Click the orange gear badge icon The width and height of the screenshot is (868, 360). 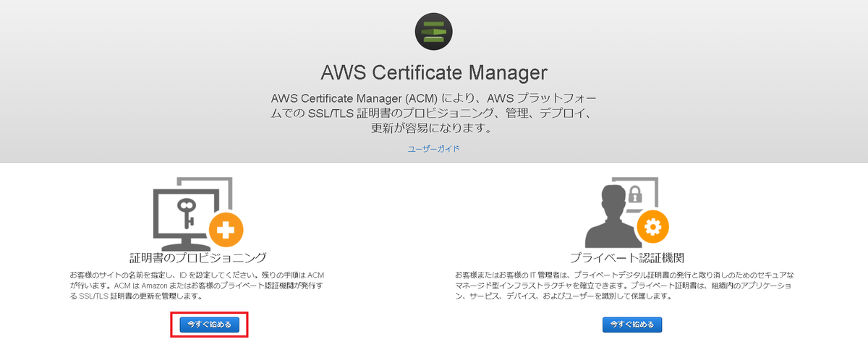point(652,230)
